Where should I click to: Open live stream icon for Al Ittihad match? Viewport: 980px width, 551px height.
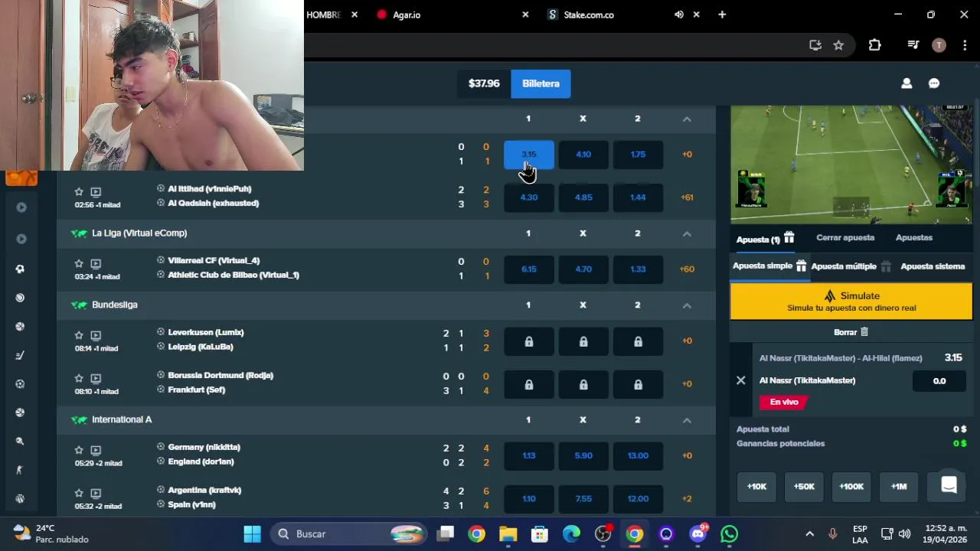96,192
